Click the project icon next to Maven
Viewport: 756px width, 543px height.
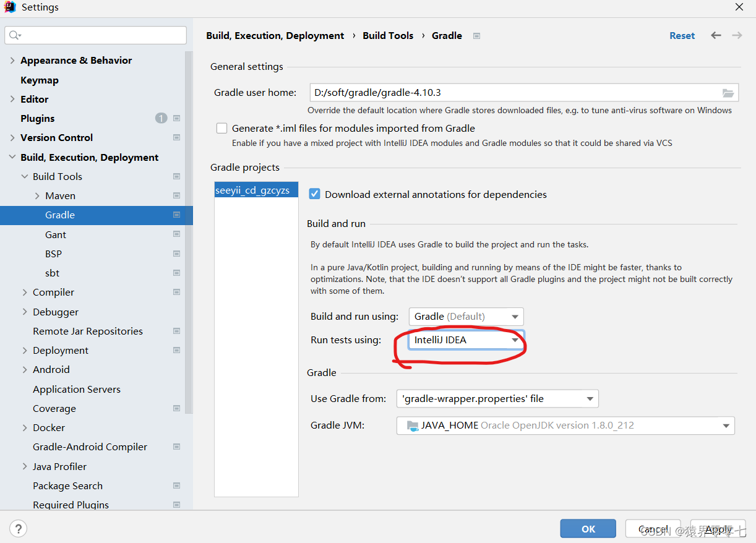pyautogui.click(x=176, y=195)
